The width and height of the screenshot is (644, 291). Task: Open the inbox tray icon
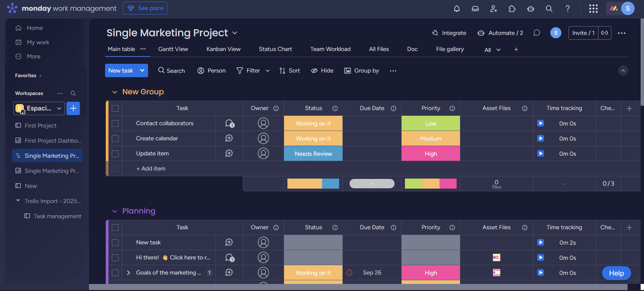point(475,9)
